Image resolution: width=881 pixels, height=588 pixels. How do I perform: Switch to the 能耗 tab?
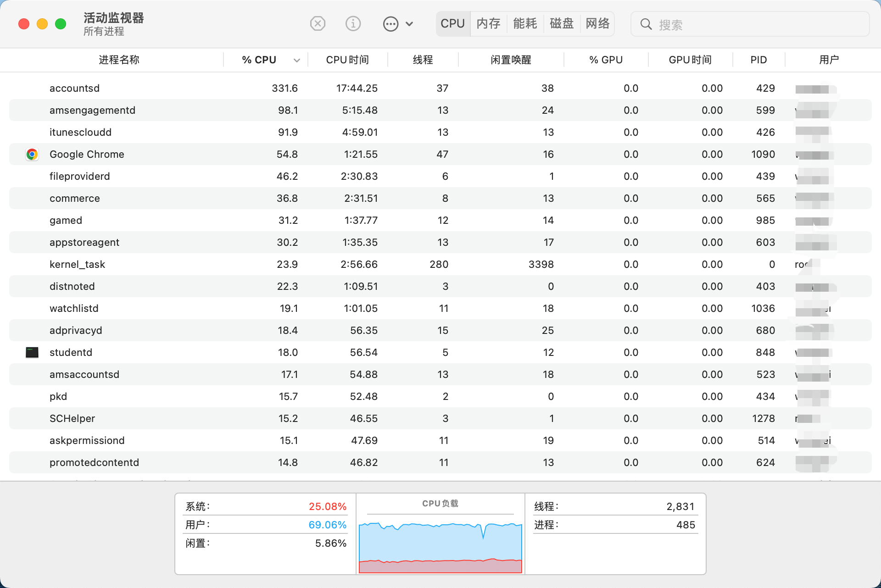525,24
